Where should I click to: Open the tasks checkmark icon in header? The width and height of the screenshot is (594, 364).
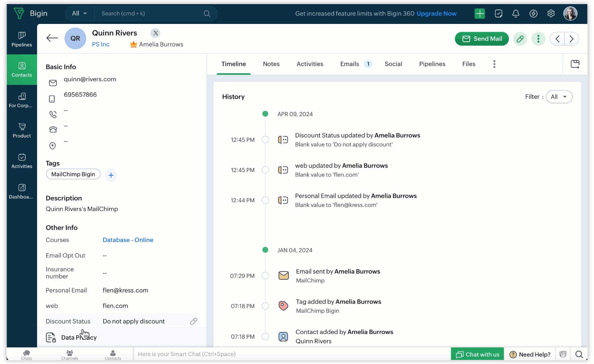pos(498,13)
